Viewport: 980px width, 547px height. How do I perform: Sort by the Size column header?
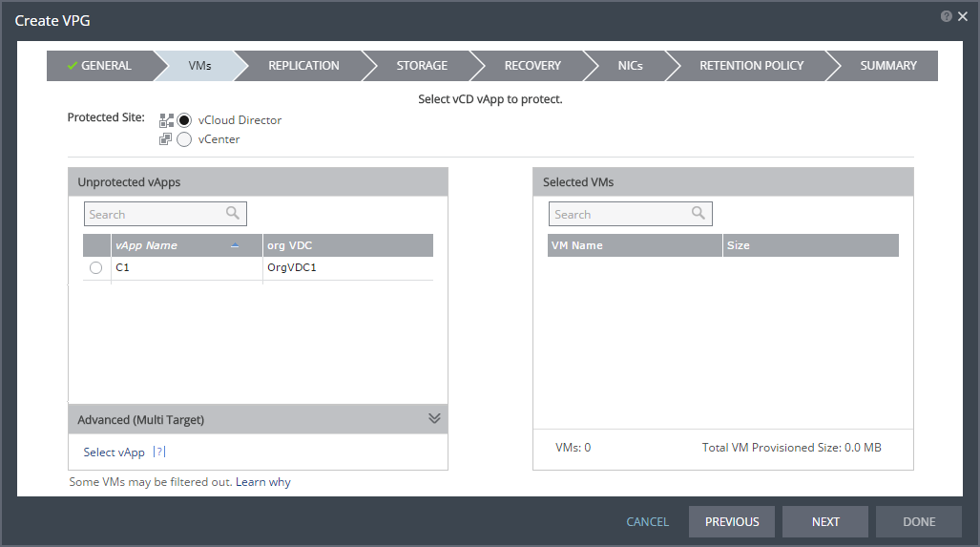tap(811, 245)
